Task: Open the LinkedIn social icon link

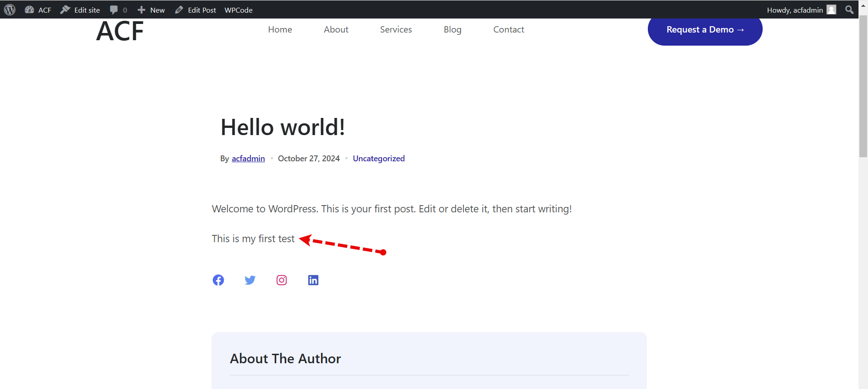Action: (313, 280)
